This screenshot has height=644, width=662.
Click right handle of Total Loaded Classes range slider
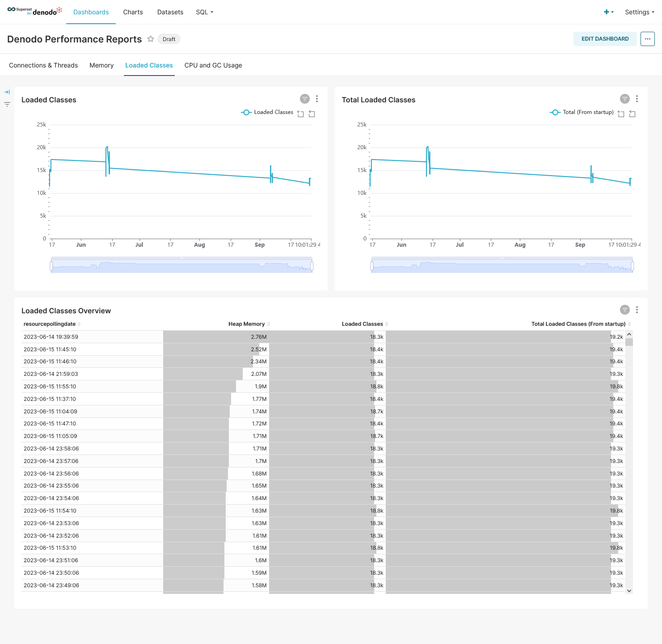[x=632, y=266]
